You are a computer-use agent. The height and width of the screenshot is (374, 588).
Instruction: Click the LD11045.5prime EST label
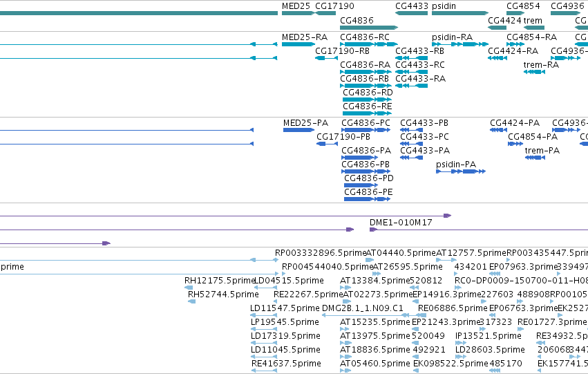286,350
